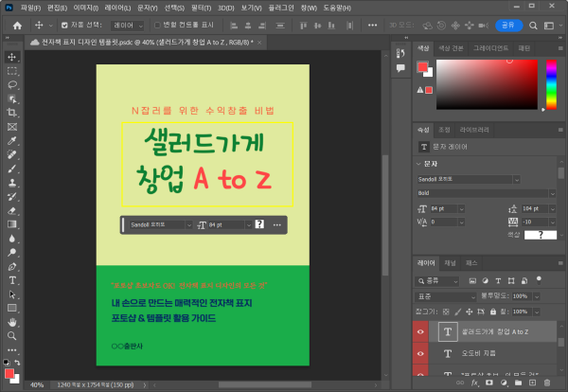Open the 표준 blend mode dropdown
Viewport: 568px width, 392px height.
click(x=445, y=295)
